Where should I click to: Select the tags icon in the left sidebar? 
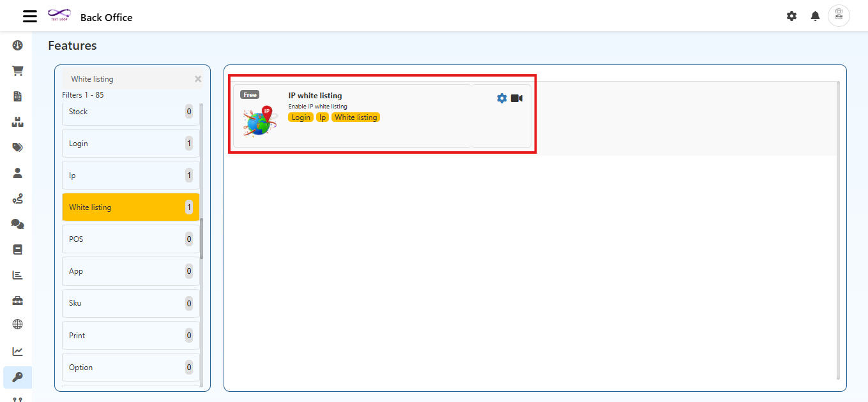17,147
